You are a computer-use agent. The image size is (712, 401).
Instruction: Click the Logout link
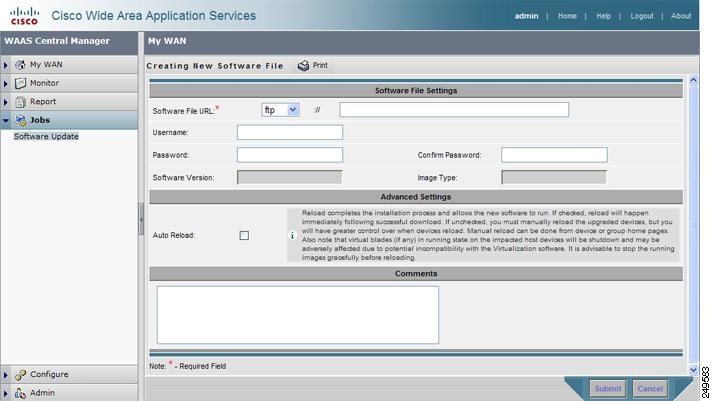pos(642,16)
